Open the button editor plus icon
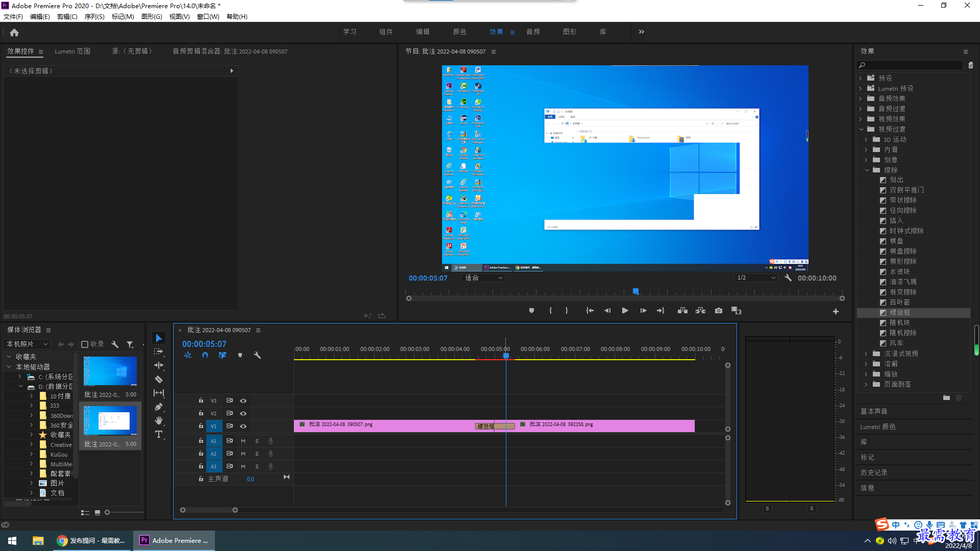This screenshot has height=551, width=980. pyautogui.click(x=836, y=311)
